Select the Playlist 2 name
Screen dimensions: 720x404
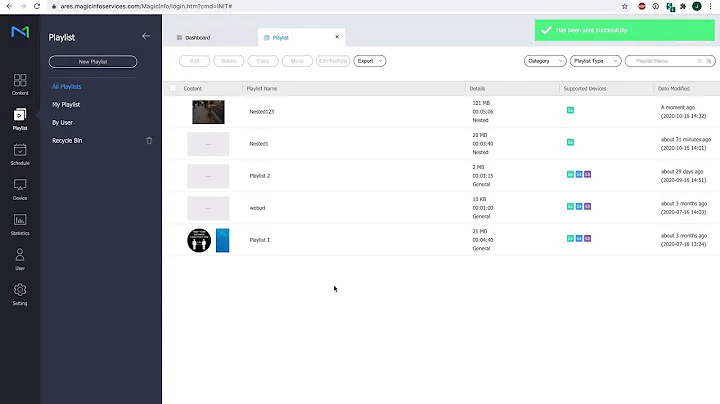[x=259, y=176]
